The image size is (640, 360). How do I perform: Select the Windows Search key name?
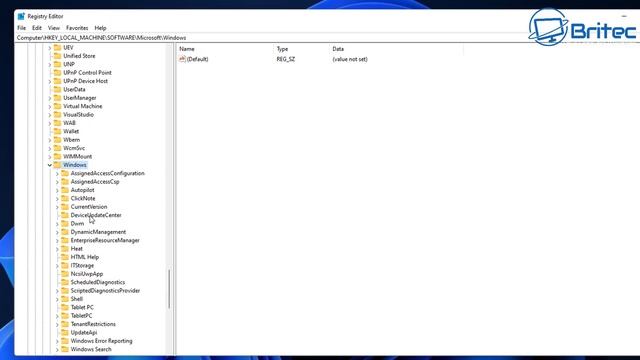91,349
